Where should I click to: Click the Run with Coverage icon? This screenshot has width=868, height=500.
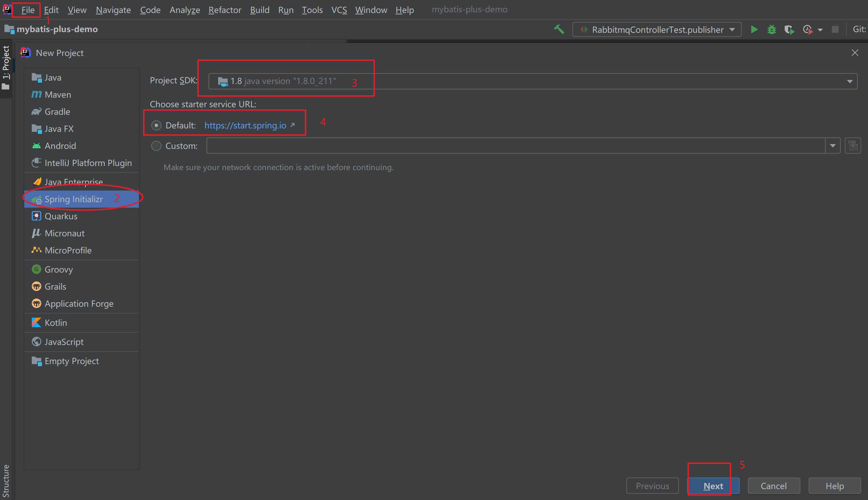coord(789,30)
